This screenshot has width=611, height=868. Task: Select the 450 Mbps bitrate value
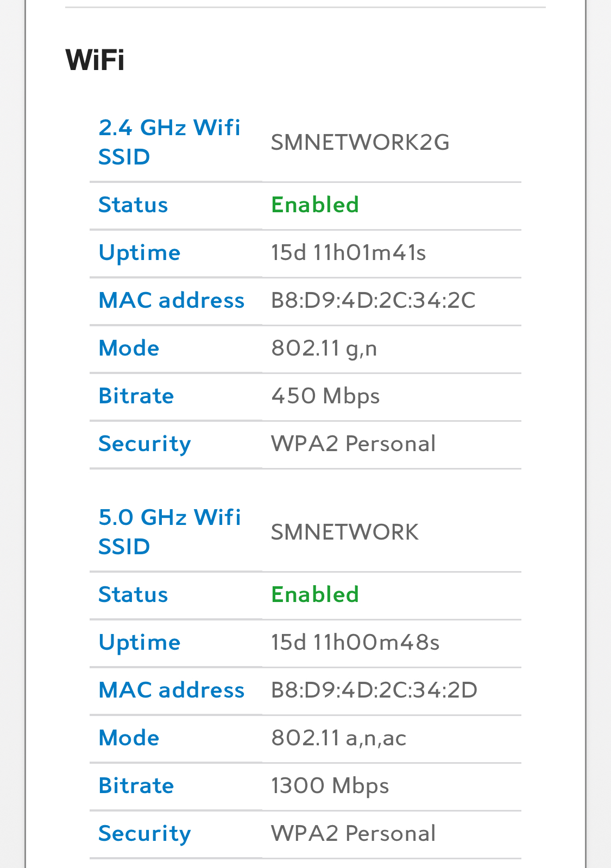(325, 396)
